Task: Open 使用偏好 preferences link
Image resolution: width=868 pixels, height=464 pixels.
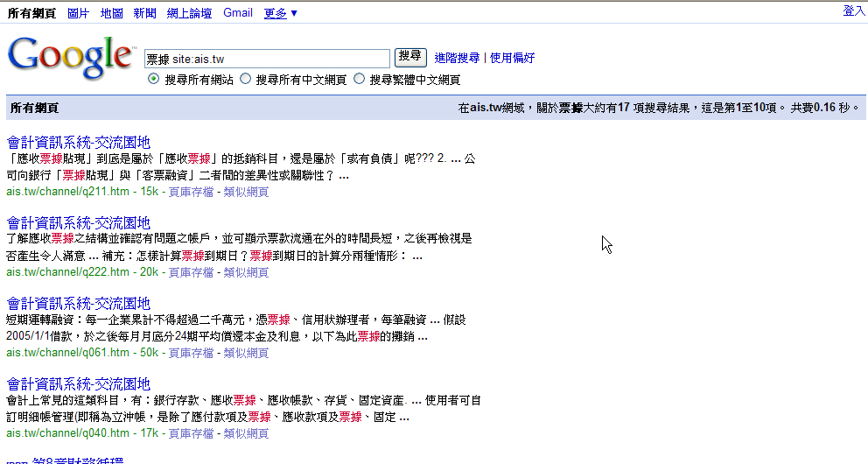Action: [512, 58]
